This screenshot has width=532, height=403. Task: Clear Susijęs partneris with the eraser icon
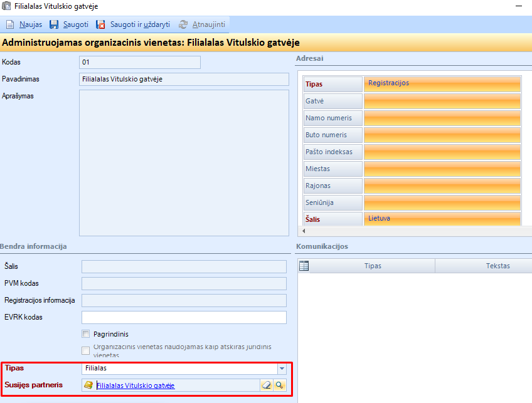(266, 385)
